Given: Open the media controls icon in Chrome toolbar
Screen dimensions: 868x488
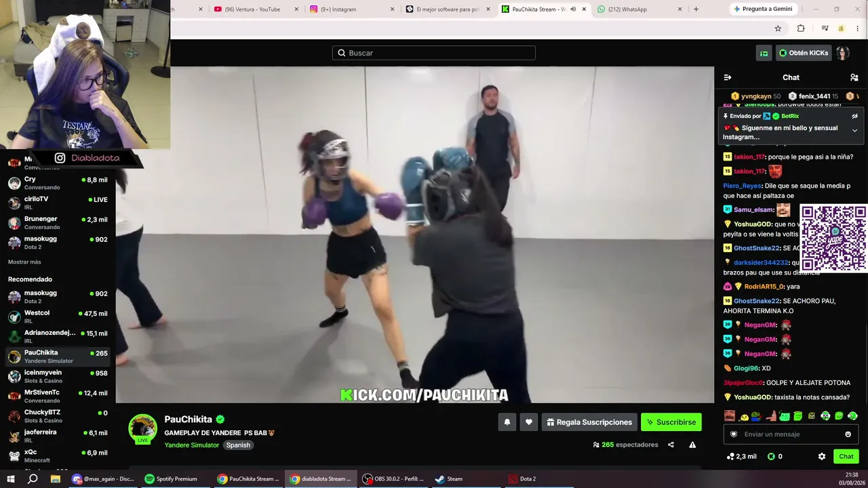Looking at the screenshot, I should [825, 28].
